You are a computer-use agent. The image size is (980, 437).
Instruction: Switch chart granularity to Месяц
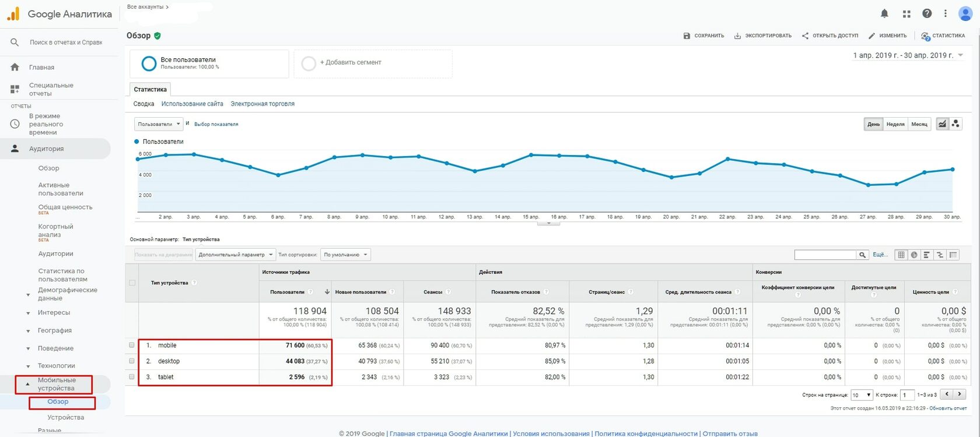[919, 124]
